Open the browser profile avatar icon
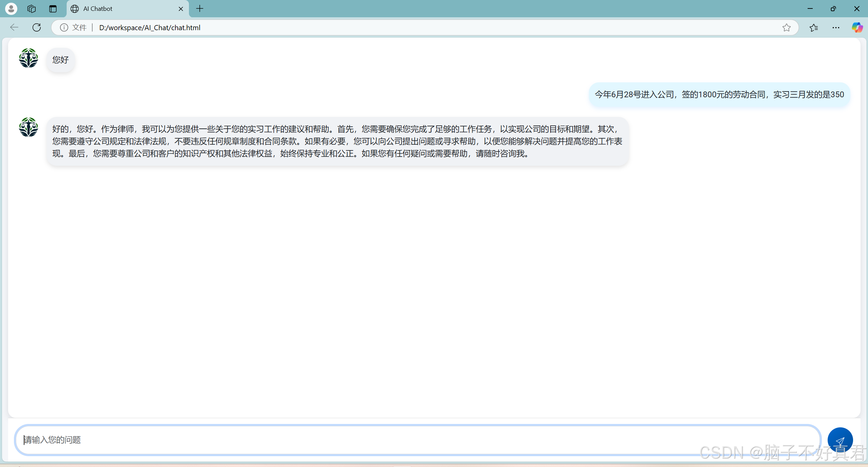The height and width of the screenshot is (467, 868). tap(11, 9)
